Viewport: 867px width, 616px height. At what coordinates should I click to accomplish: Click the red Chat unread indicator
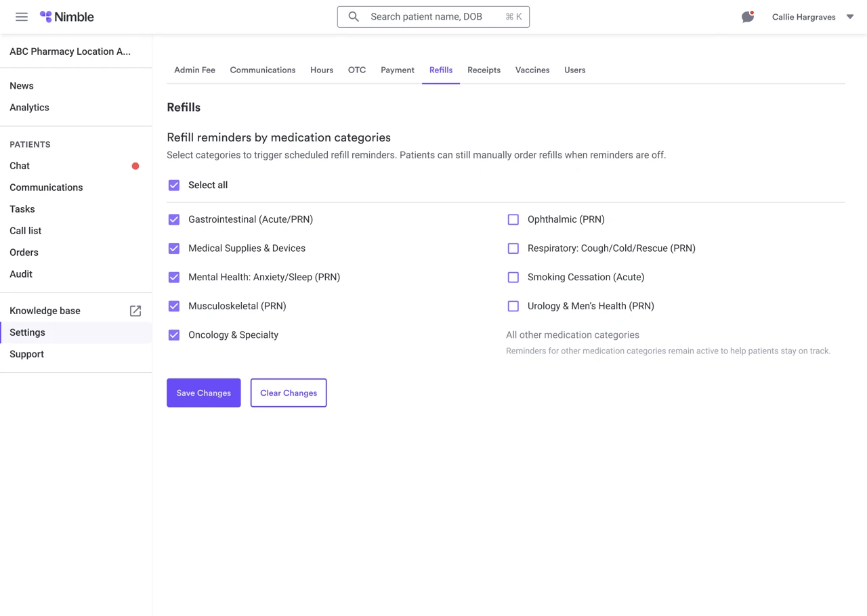click(135, 166)
